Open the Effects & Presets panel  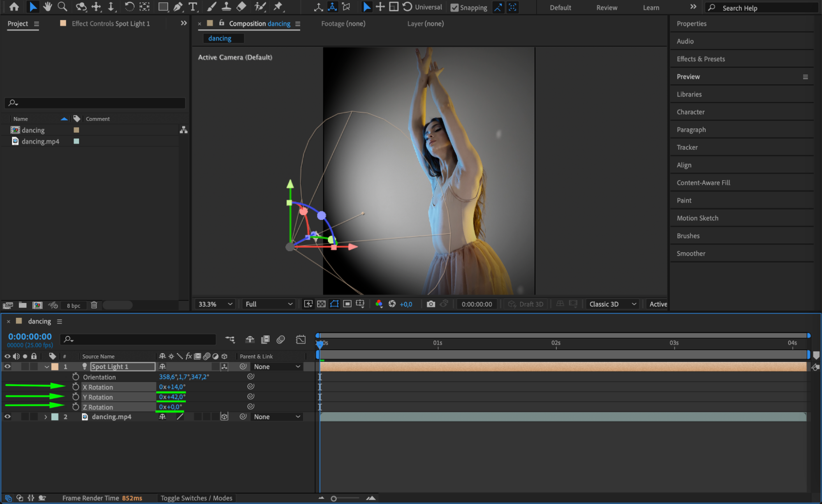(701, 59)
